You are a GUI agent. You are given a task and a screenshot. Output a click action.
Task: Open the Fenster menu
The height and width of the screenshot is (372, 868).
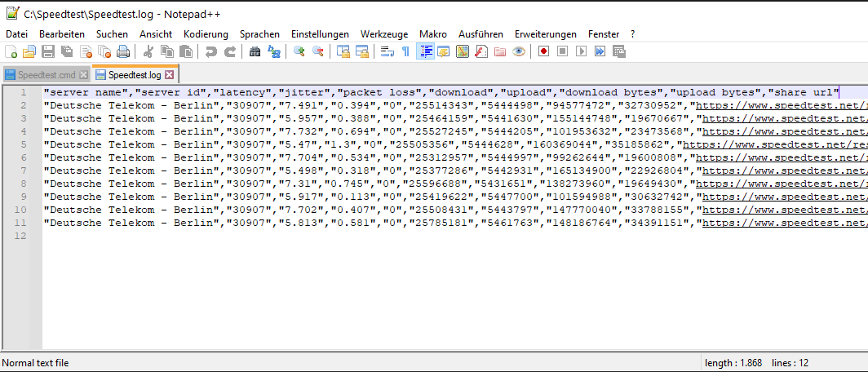604,34
